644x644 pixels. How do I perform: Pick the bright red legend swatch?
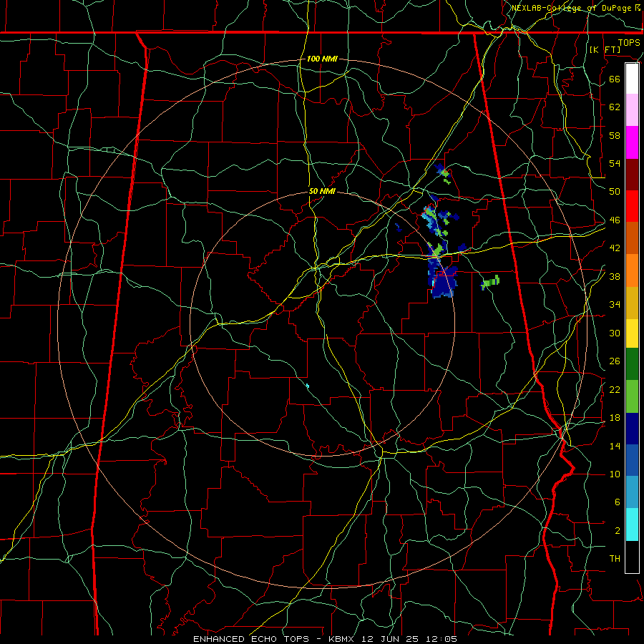click(x=632, y=206)
